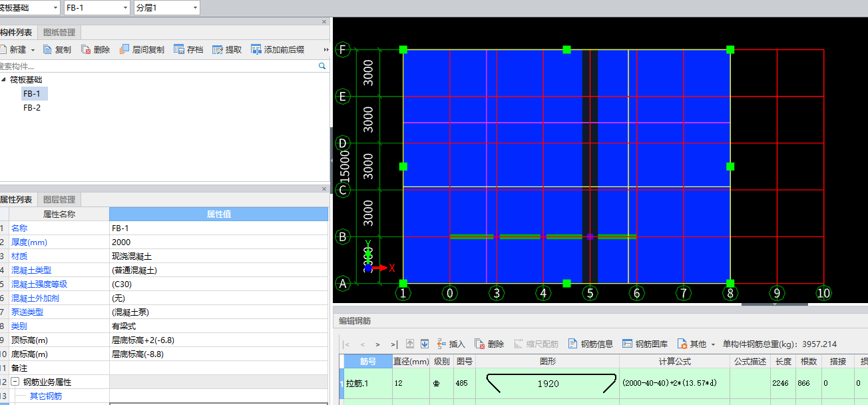Image resolution: width=868 pixels, height=405 pixels.
Task: Click the 添加前后缀 add prefix/suffix button
Action: [278, 49]
